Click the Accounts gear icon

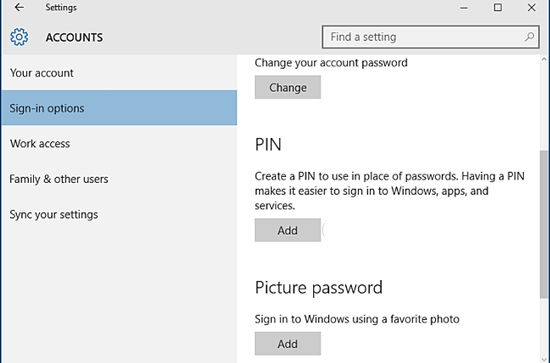19,37
